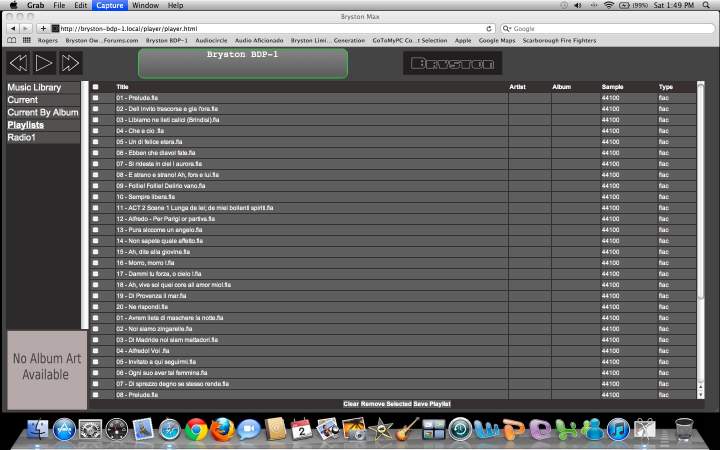Go back with browser back arrow

pos(13,28)
